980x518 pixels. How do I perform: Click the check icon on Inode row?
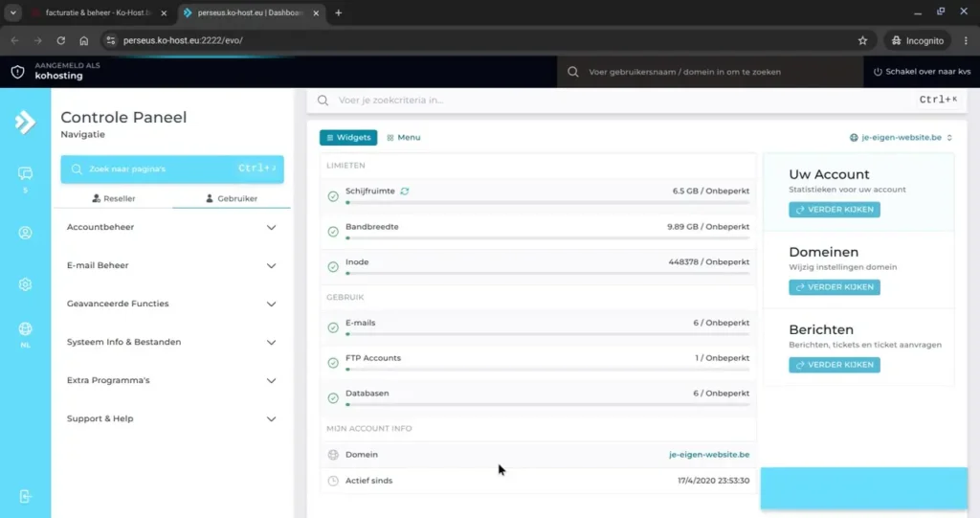pyautogui.click(x=333, y=266)
